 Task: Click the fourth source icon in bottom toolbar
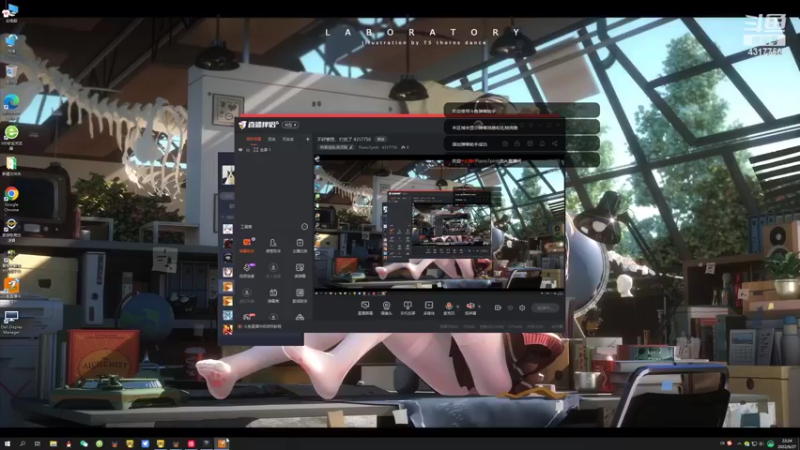click(x=429, y=308)
